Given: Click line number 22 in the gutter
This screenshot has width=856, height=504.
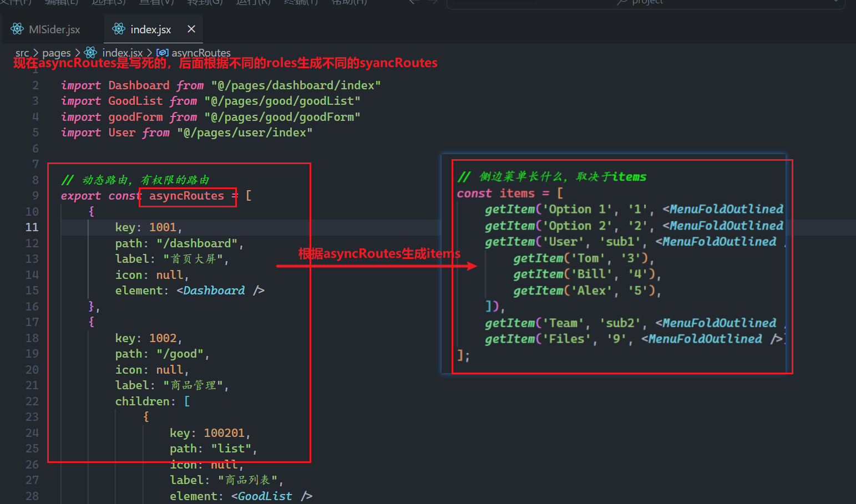Looking at the screenshot, I should coord(32,401).
